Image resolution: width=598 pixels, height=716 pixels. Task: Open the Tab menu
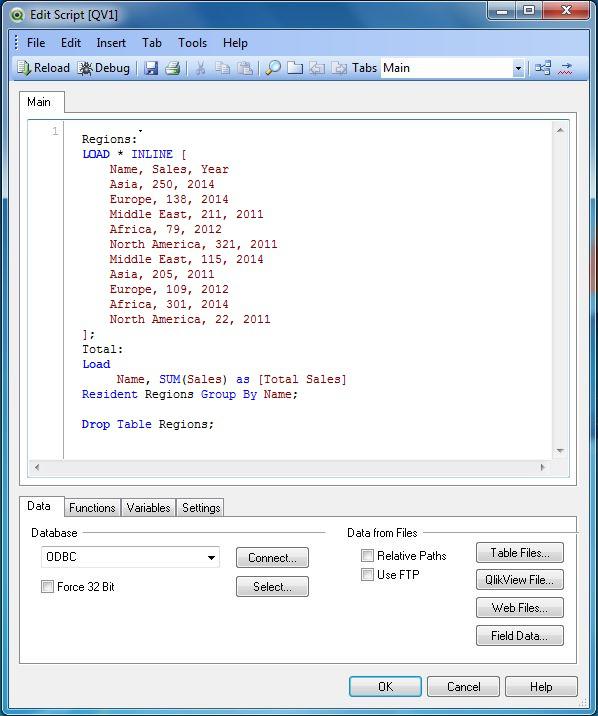click(x=152, y=43)
